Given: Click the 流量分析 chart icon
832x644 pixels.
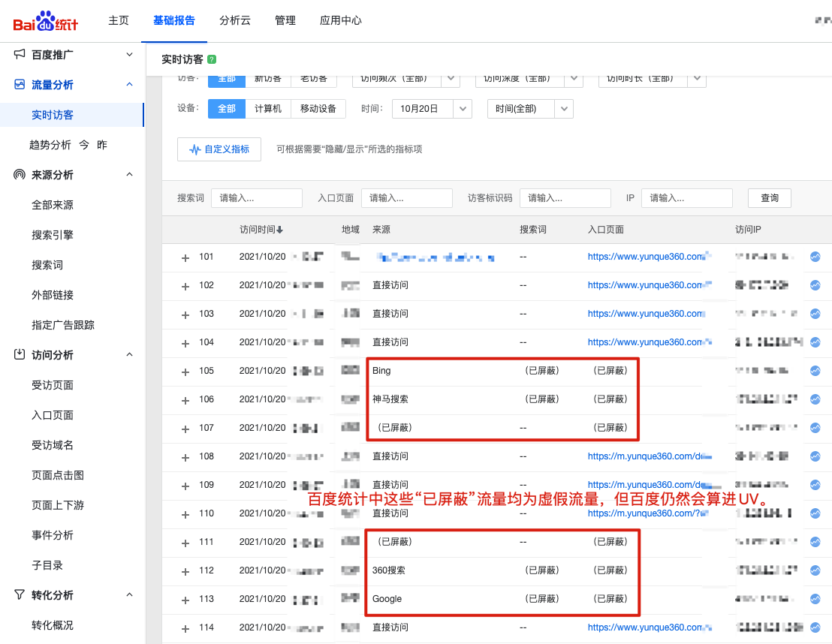Looking at the screenshot, I should [20, 84].
